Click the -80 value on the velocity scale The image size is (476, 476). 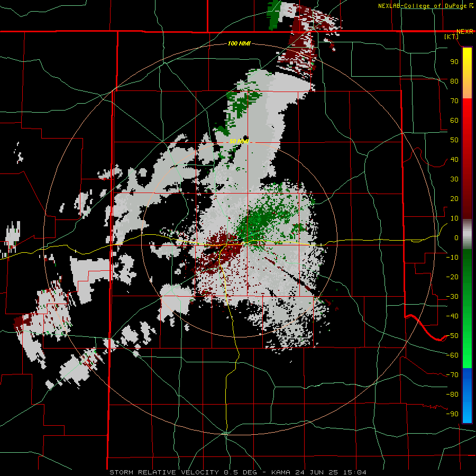[x=452, y=395]
